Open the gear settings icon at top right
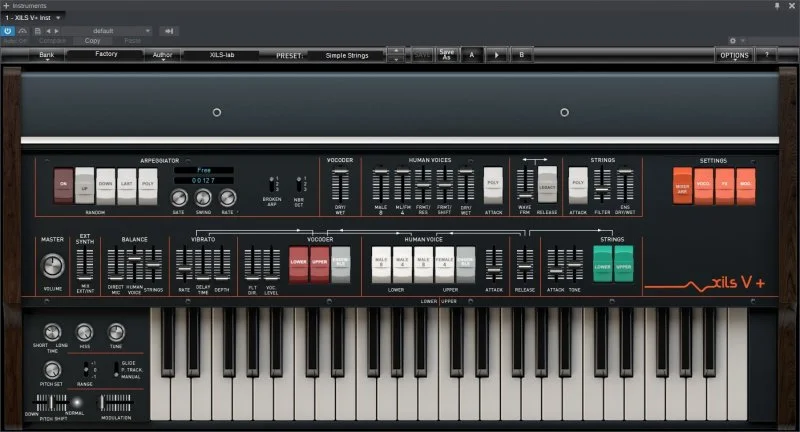This screenshot has width=800, height=432. (733, 40)
